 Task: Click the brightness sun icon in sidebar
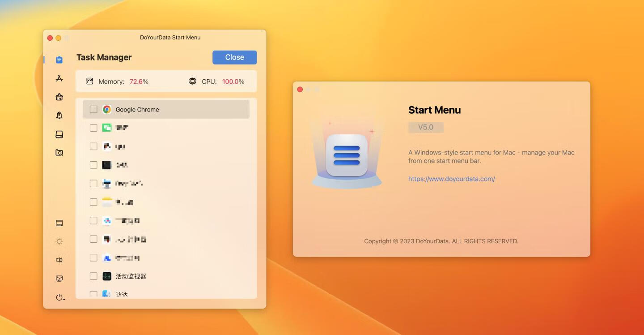59,241
